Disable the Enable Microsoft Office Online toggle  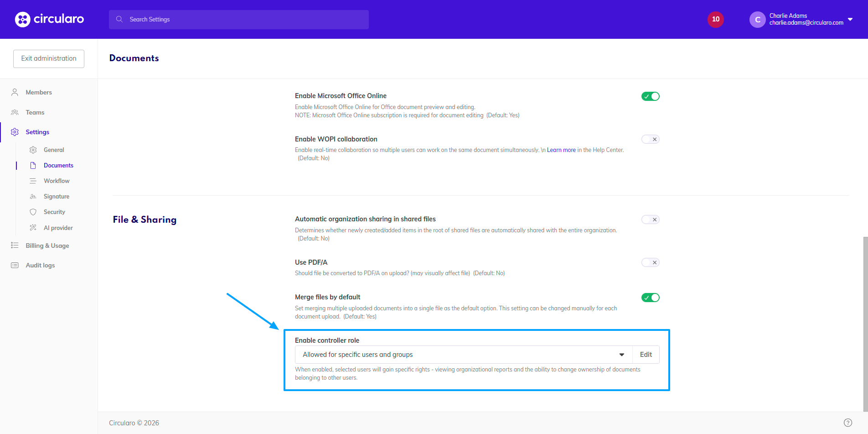[x=650, y=96]
